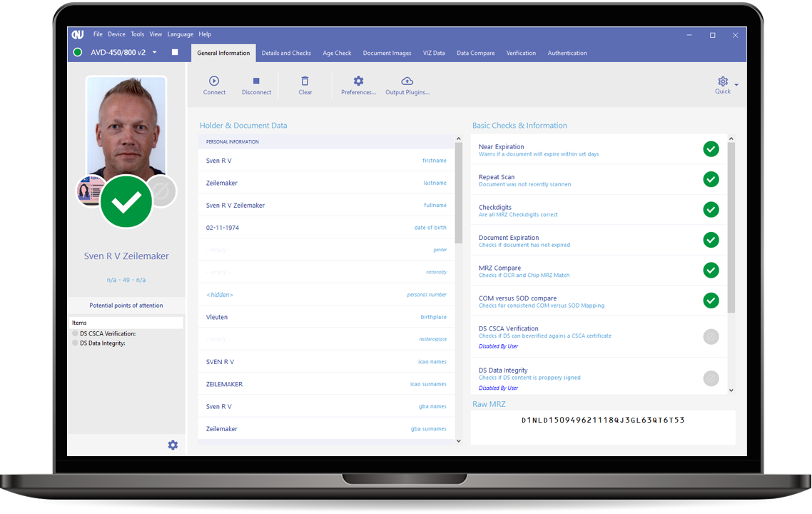Click the basic checks scrollbar up arrow
Viewport: 812px width, 514px height.
[x=731, y=138]
